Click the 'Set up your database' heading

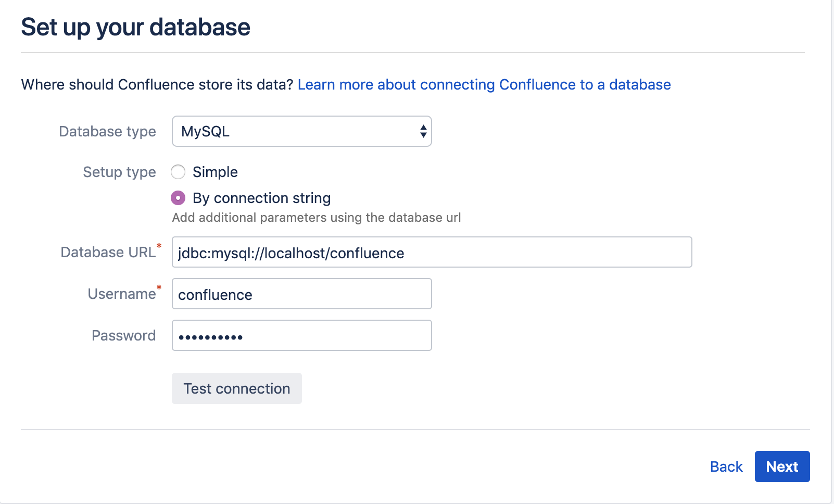click(135, 27)
